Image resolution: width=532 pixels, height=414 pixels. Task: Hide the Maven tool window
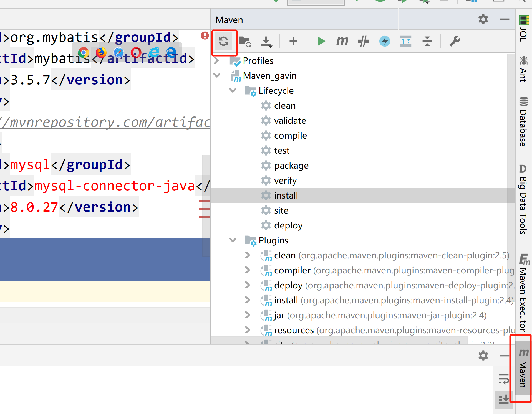(505, 19)
